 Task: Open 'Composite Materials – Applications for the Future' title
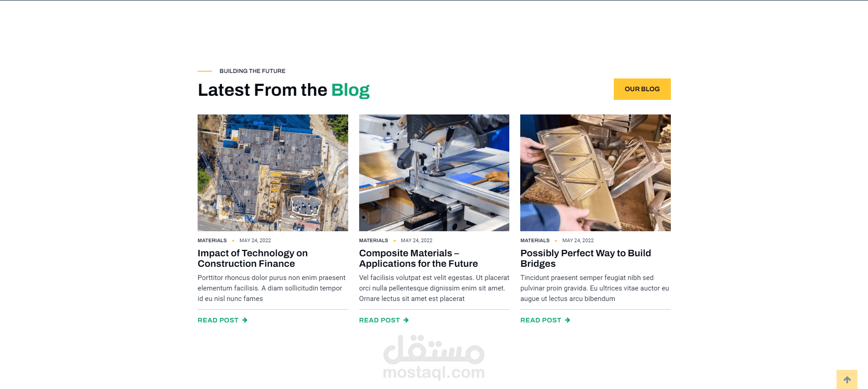(x=418, y=258)
